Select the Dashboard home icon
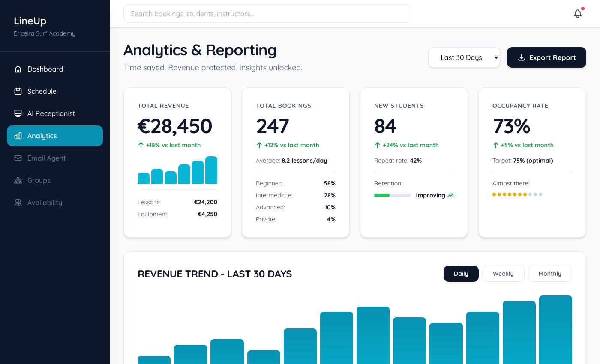600x364 pixels. point(18,69)
